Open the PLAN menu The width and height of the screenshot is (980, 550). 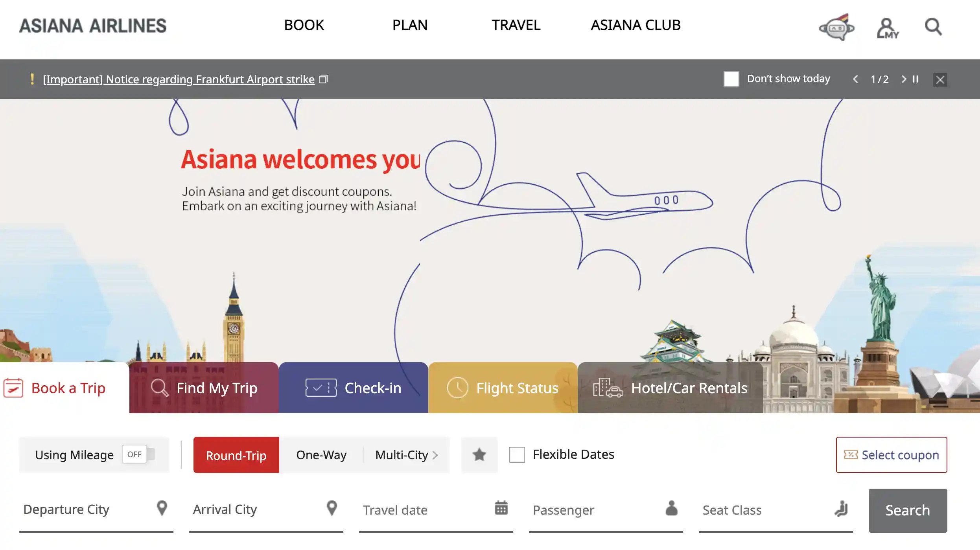[x=410, y=25]
